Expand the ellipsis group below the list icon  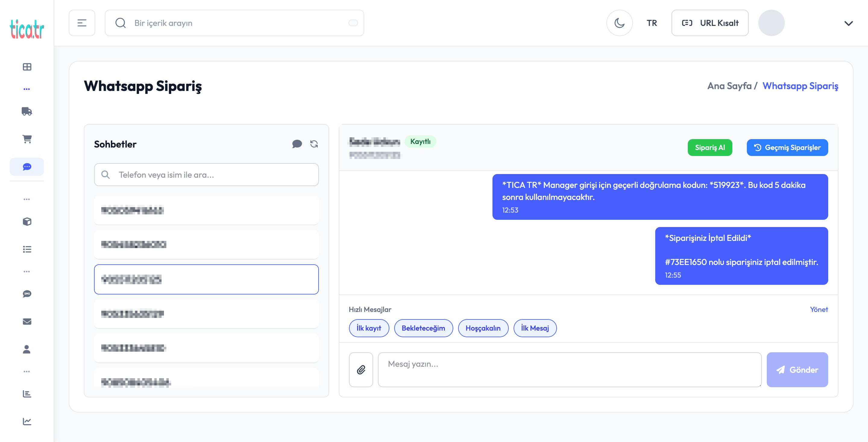coord(27,271)
